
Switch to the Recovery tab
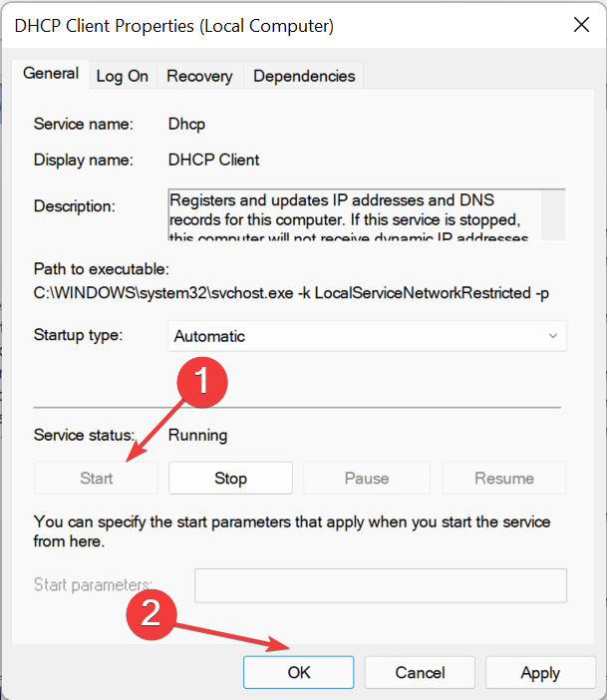(x=199, y=76)
